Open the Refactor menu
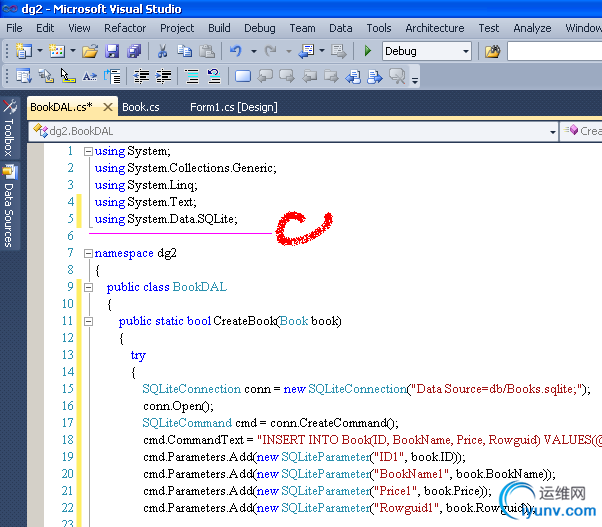 pos(125,28)
